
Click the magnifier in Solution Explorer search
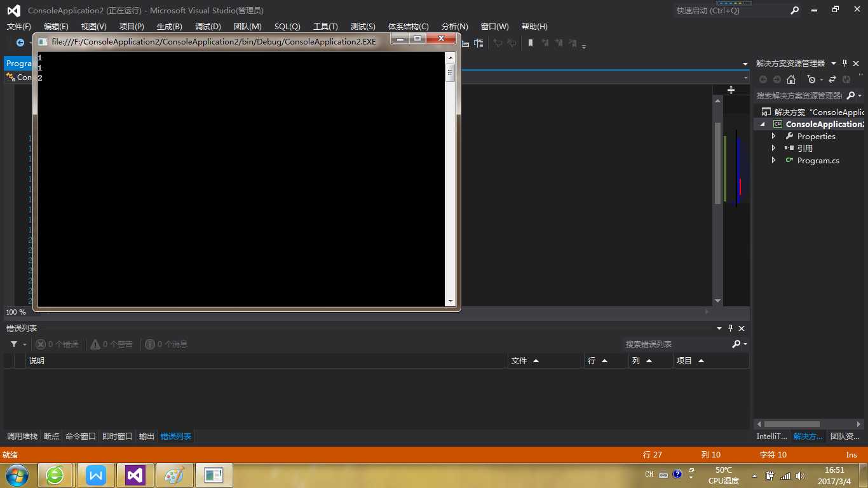[851, 95]
